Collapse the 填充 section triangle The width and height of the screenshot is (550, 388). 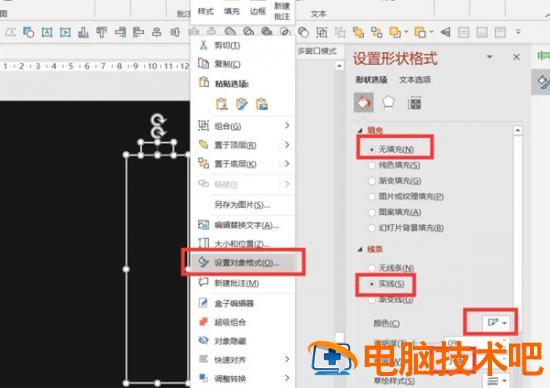(x=360, y=131)
